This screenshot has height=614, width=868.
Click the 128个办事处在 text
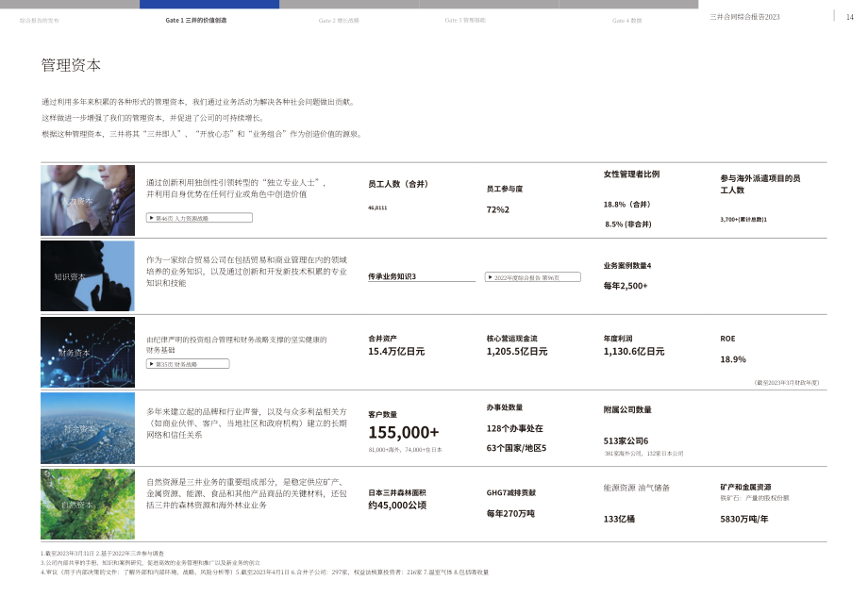515,429
